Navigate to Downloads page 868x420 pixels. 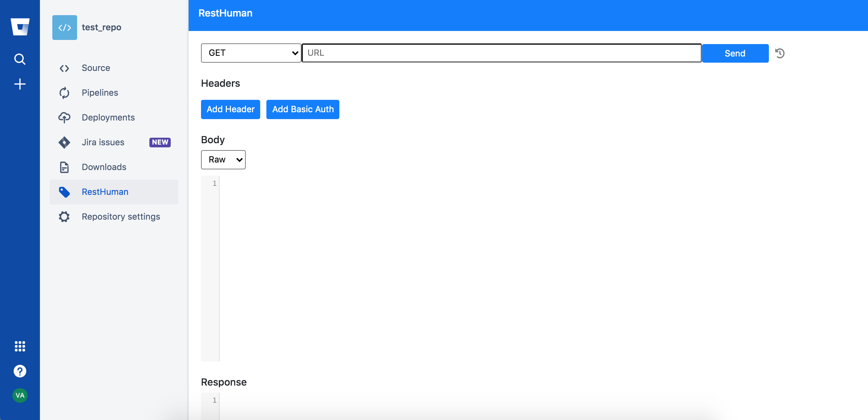point(104,167)
